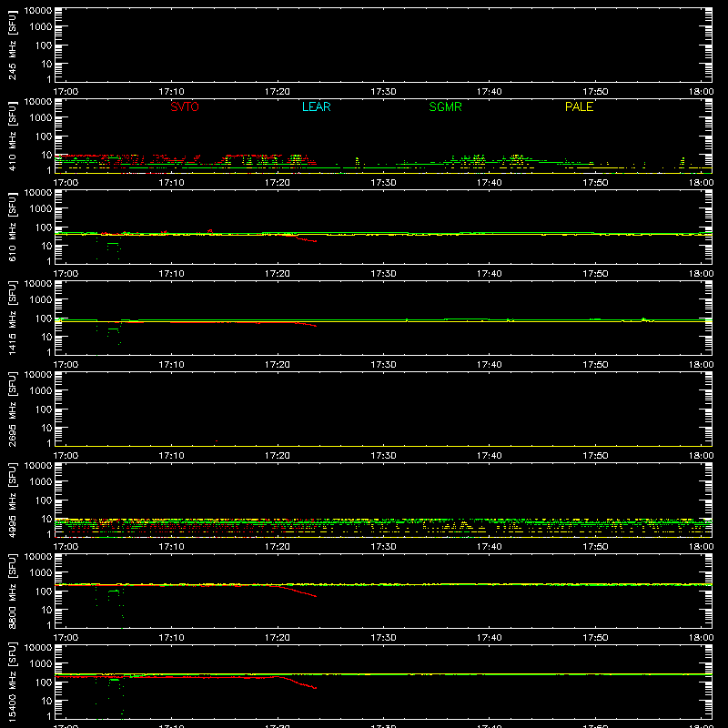This screenshot has height=728, width=728.
Task: Click 18:00 tick label under 245 MHz panel
Action: 701,92
